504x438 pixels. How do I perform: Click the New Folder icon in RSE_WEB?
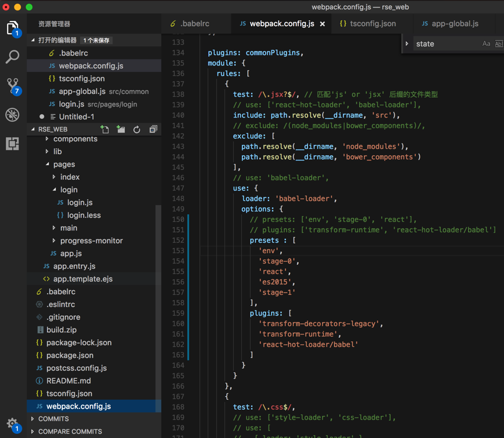click(x=121, y=129)
